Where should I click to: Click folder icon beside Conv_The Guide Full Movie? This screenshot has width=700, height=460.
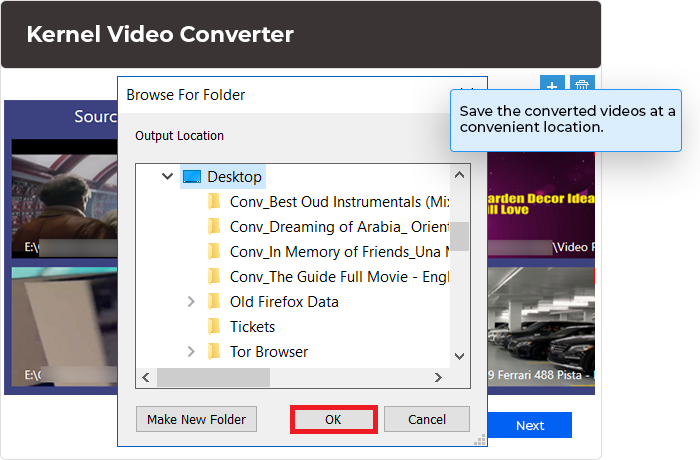coord(214,276)
